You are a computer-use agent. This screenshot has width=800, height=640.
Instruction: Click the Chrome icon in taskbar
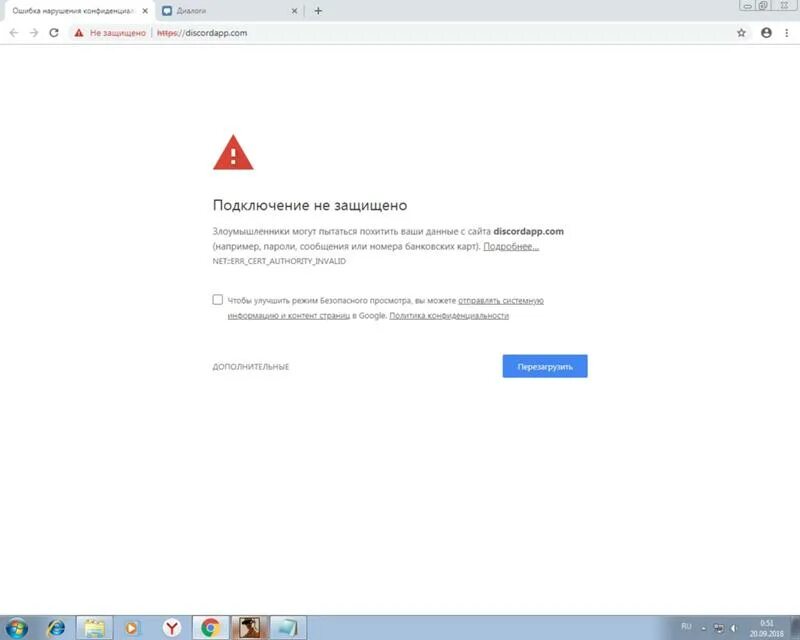click(210, 628)
